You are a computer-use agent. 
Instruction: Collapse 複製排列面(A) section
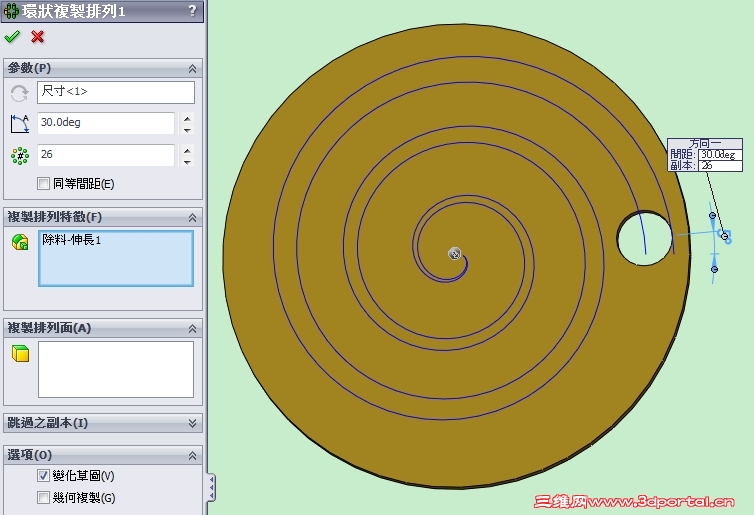(x=192, y=328)
